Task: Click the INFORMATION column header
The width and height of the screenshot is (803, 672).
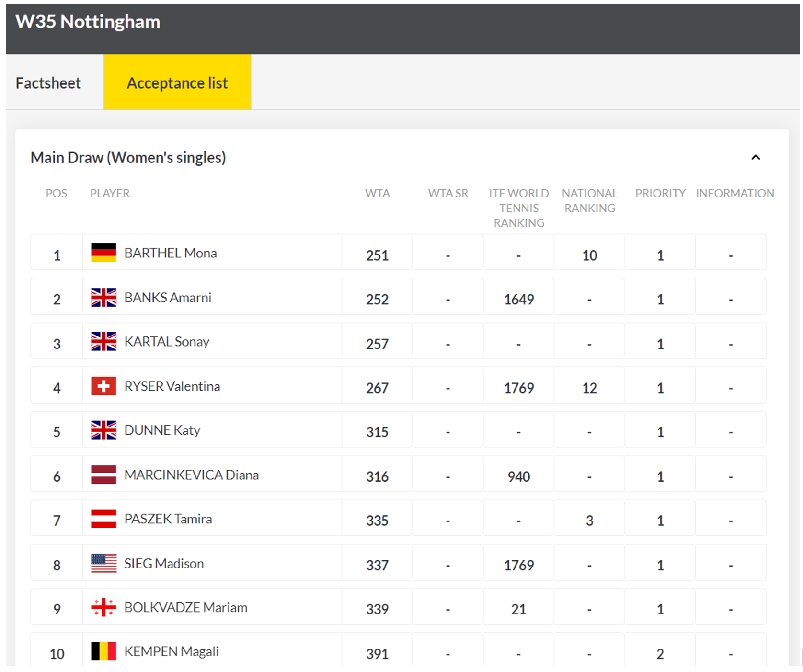Action: tap(735, 193)
